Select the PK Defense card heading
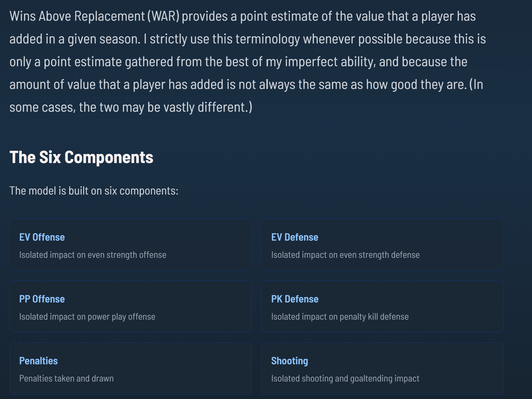The height and width of the screenshot is (399, 532). point(295,299)
